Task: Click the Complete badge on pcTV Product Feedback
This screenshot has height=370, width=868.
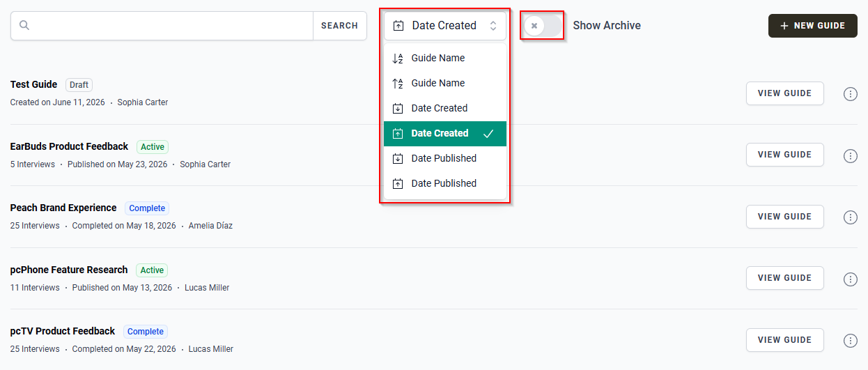Action: coord(146,332)
